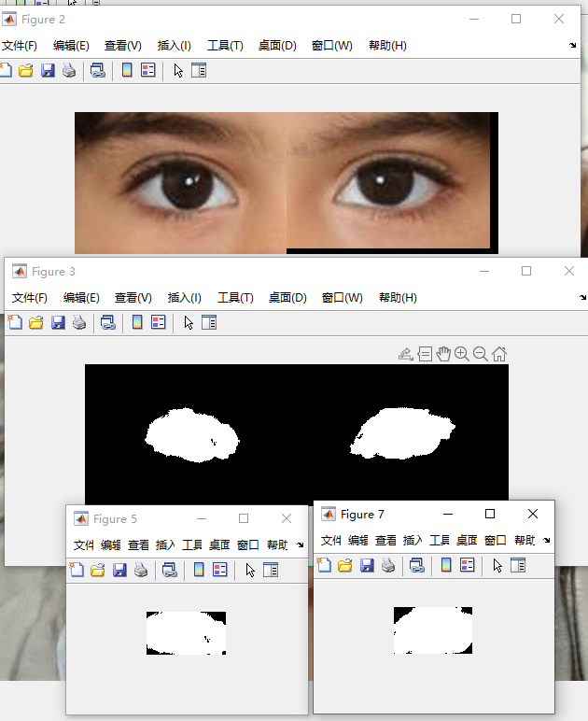Data tips icon above Figure 3 image

(x=425, y=354)
